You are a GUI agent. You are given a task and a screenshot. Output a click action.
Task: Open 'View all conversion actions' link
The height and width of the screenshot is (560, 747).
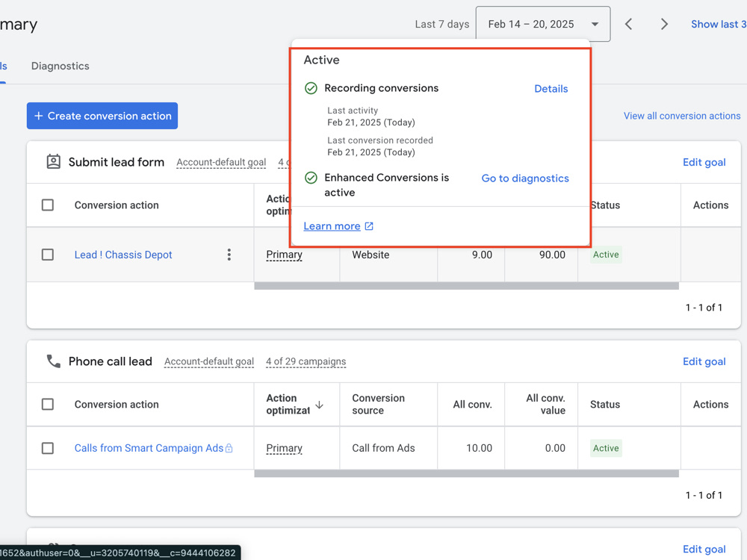click(682, 116)
